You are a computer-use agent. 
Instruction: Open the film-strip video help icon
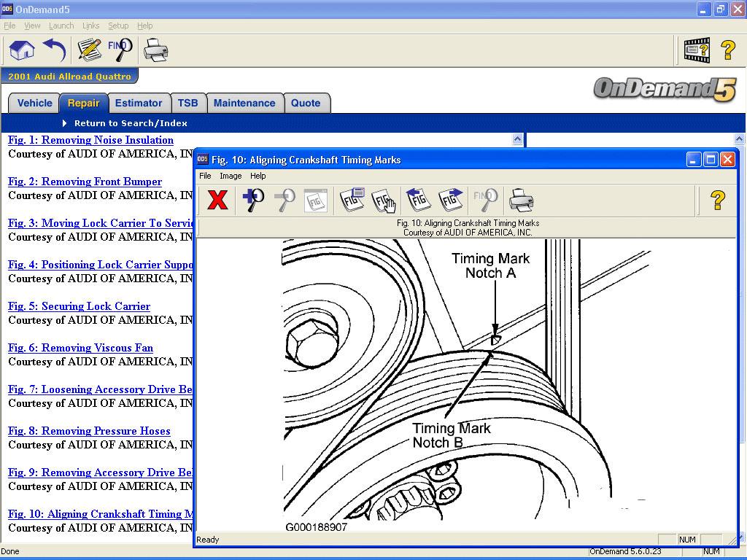(697, 50)
